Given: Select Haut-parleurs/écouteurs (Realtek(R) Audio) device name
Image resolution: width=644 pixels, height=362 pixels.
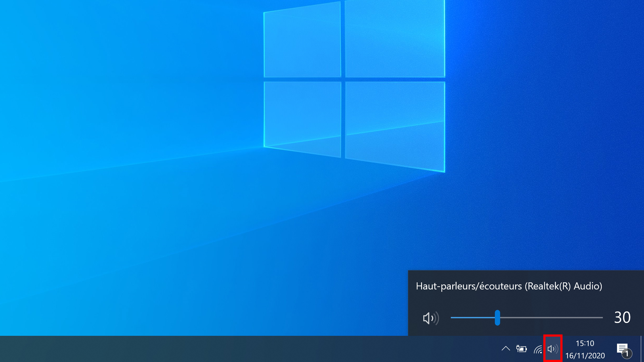Looking at the screenshot, I should pos(509,286).
